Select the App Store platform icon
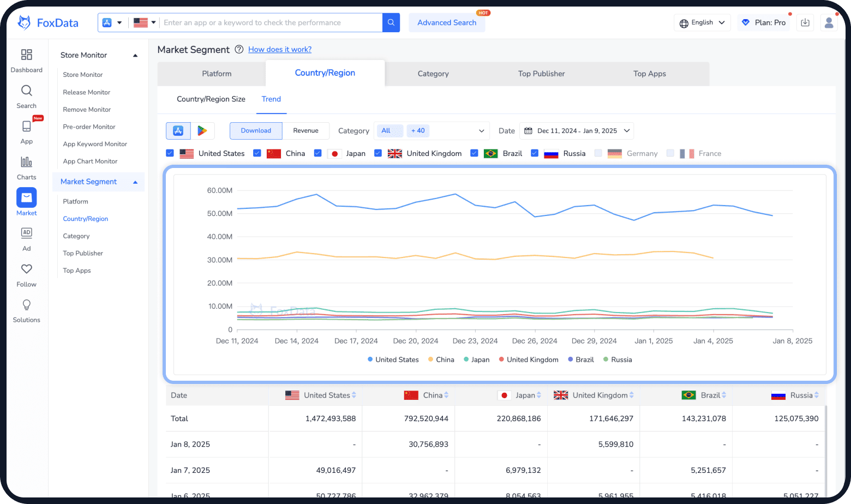851x504 pixels. [178, 131]
